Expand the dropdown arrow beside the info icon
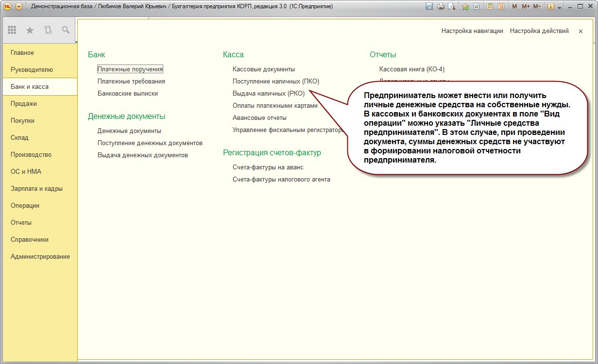Screen dimensions: 598x364 click(559, 7)
